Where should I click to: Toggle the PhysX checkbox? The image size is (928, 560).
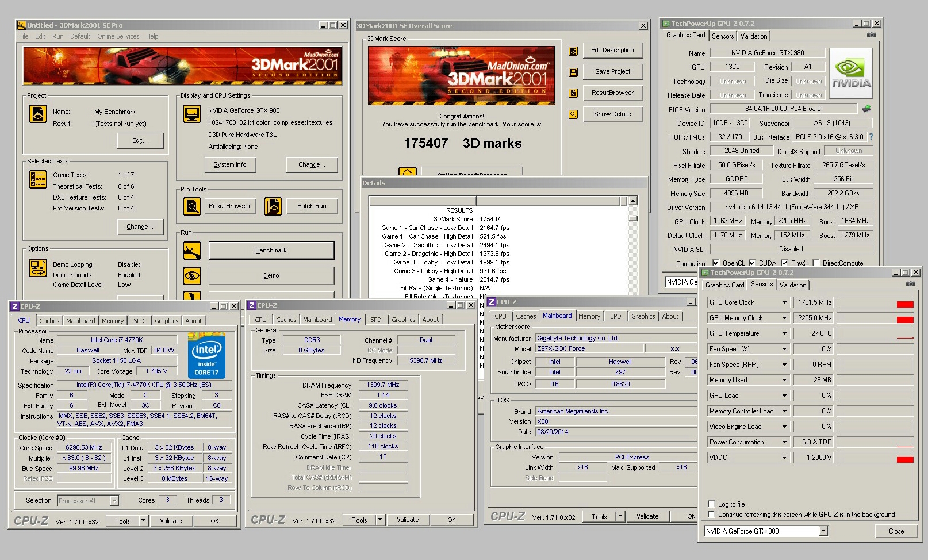(784, 263)
